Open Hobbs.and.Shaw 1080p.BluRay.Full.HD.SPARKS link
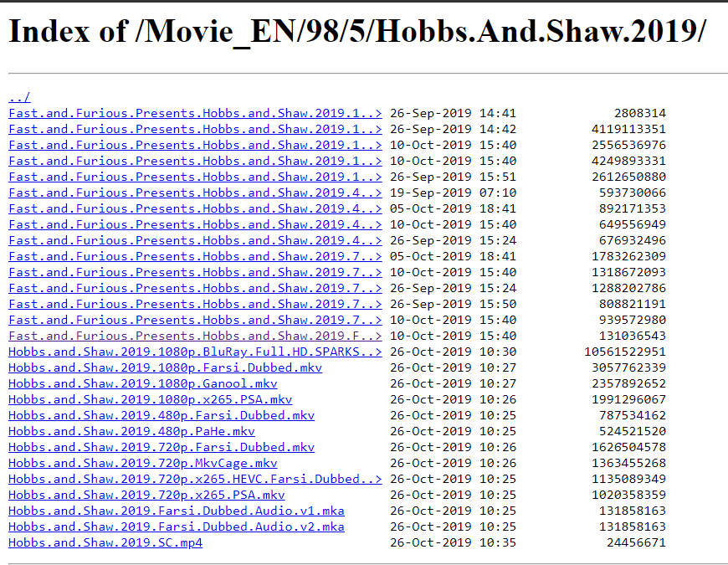Screen dimensions: 728x565 click(x=195, y=352)
